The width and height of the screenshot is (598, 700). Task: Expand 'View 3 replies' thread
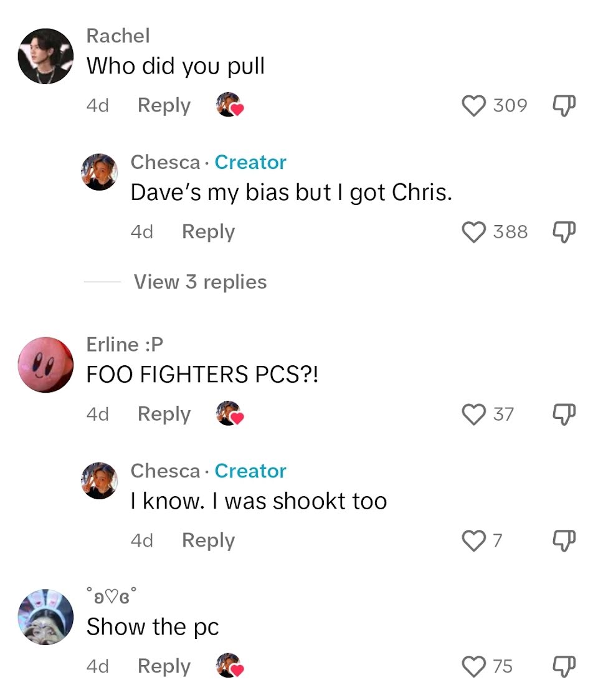200,282
